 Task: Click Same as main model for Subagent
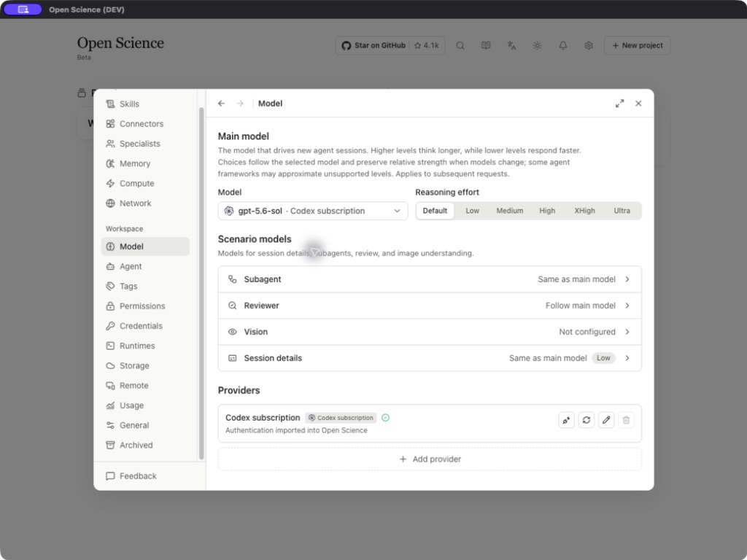click(x=576, y=279)
